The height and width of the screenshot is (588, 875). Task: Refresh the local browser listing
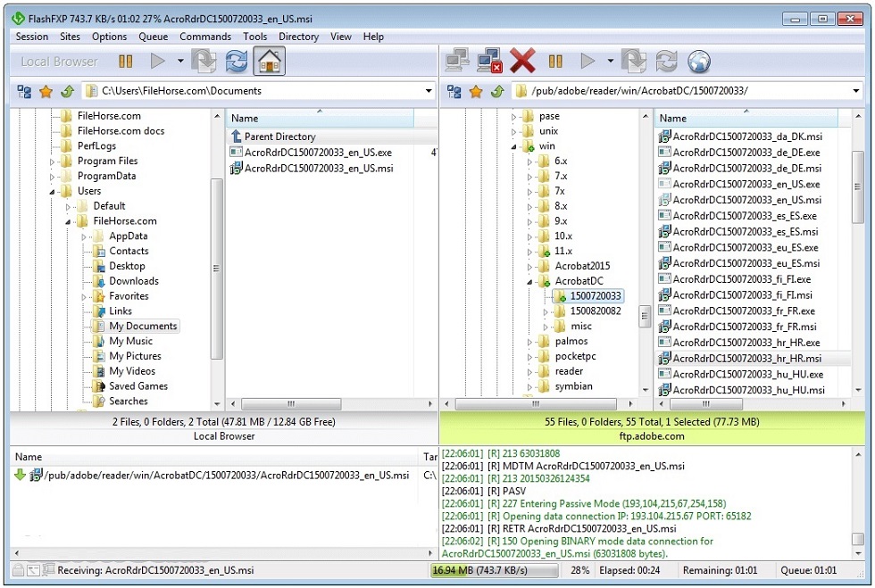pyautogui.click(x=236, y=61)
